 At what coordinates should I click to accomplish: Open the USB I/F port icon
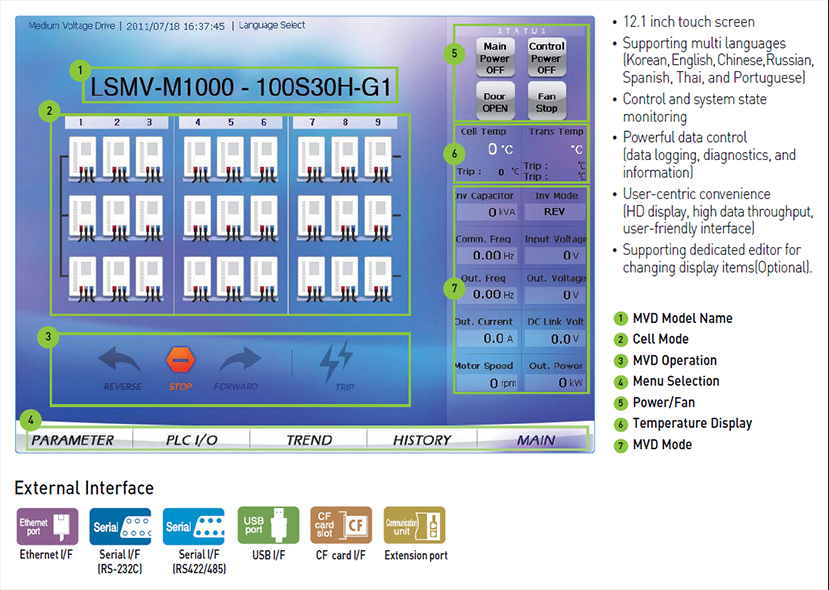(x=266, y=525)
